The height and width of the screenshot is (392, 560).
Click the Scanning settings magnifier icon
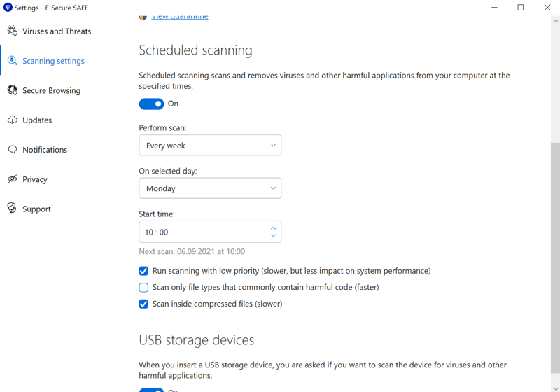pos(12,61)
